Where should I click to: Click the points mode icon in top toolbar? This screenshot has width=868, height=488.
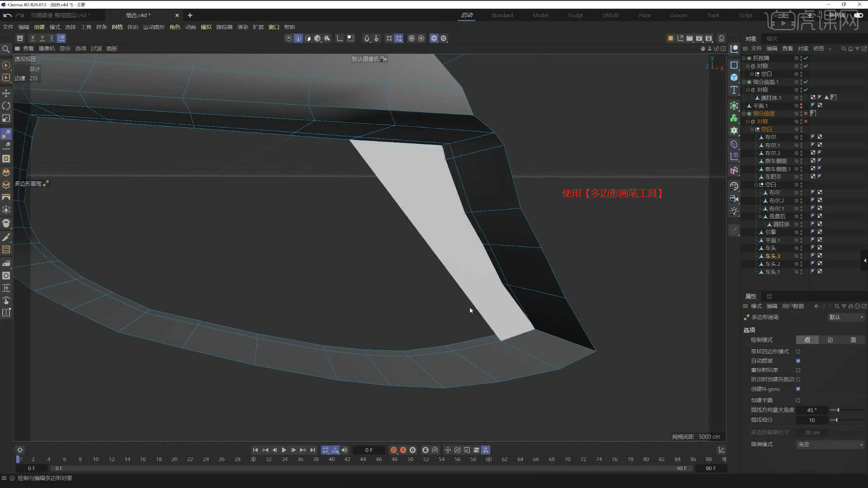tap(289, 38)
